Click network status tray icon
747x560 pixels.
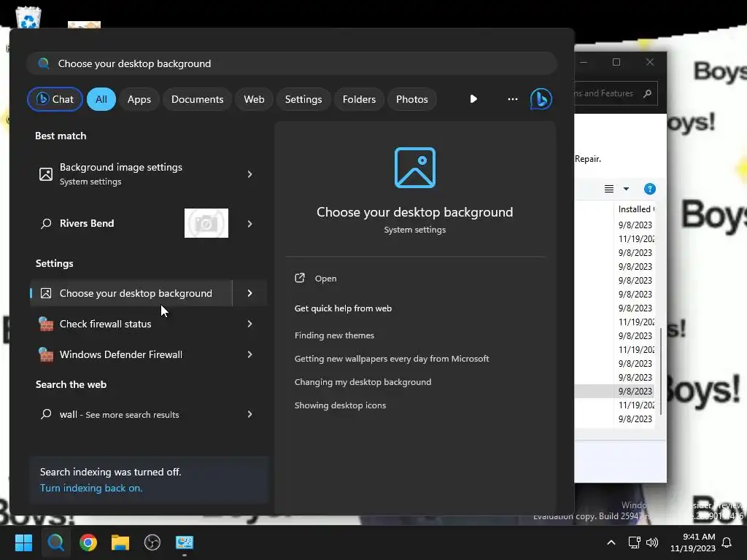634,542
